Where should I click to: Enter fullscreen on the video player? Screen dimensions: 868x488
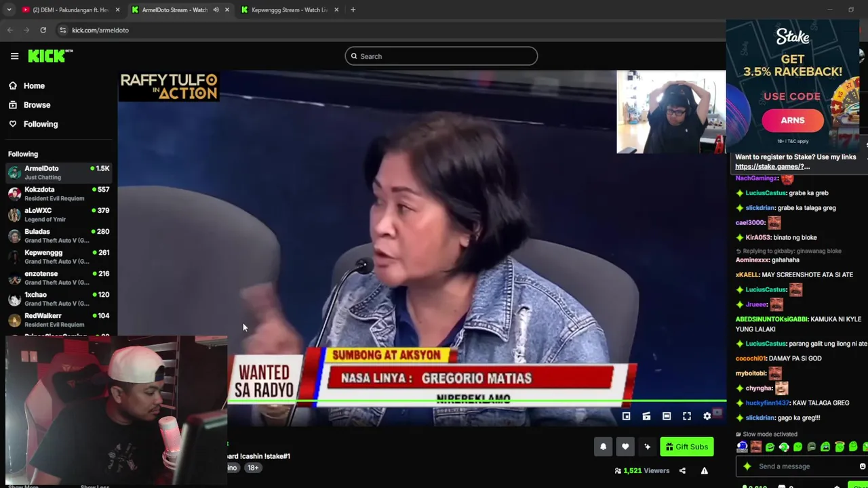(x=687, y=416)
